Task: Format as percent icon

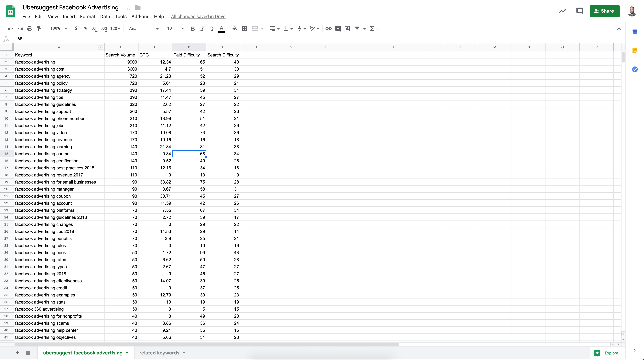Action: click(86, 29)
